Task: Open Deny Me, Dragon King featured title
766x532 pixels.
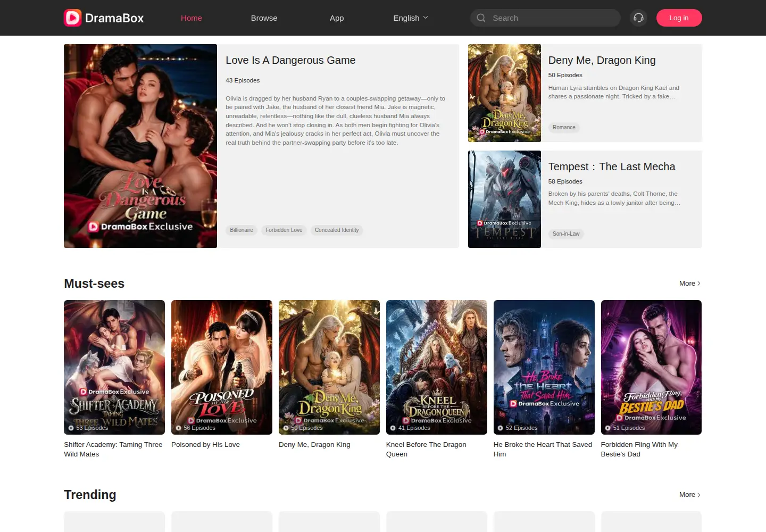Action: (602, 61)
